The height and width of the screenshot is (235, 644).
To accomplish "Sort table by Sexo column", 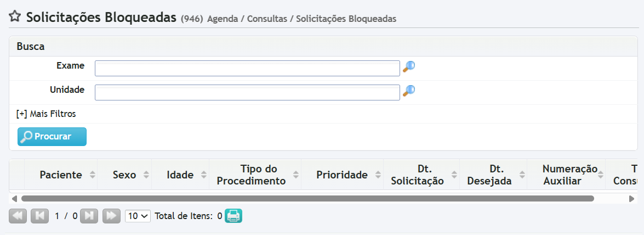I will click(124, 175).
